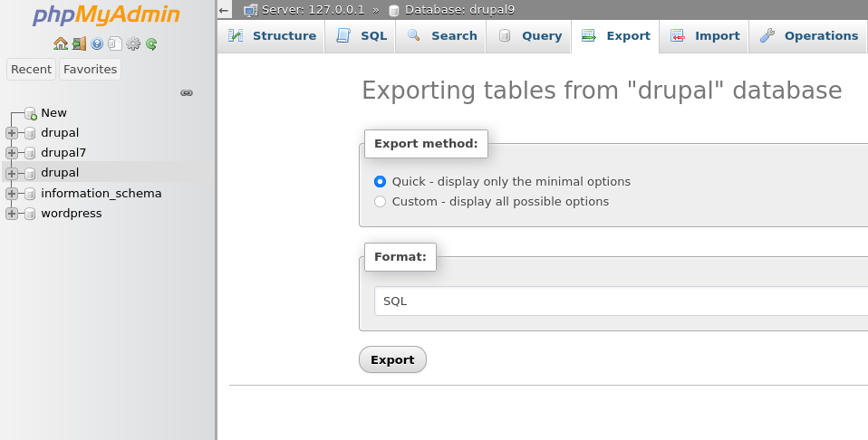Open the SQL tab
The height and width of the screenshot is (440, 868).
[x=361, y=36]
